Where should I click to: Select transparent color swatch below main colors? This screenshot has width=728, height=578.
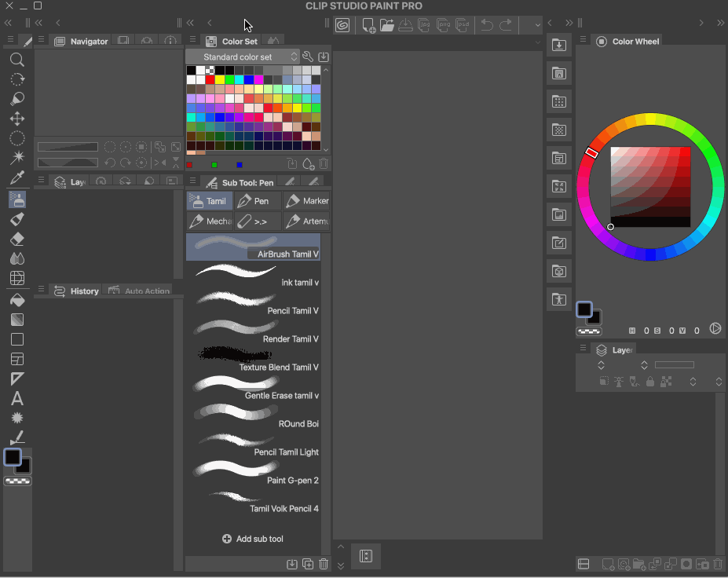pos(16,481)
